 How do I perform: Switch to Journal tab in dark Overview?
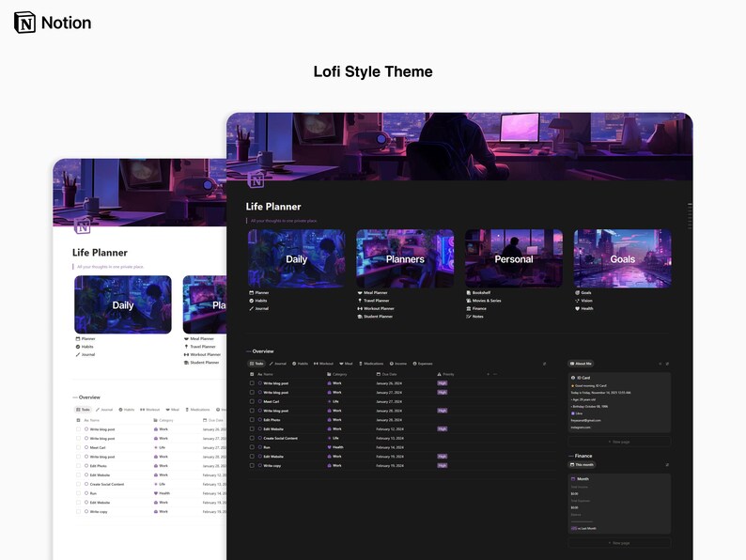pyautogui.click(x=278, y=364)
